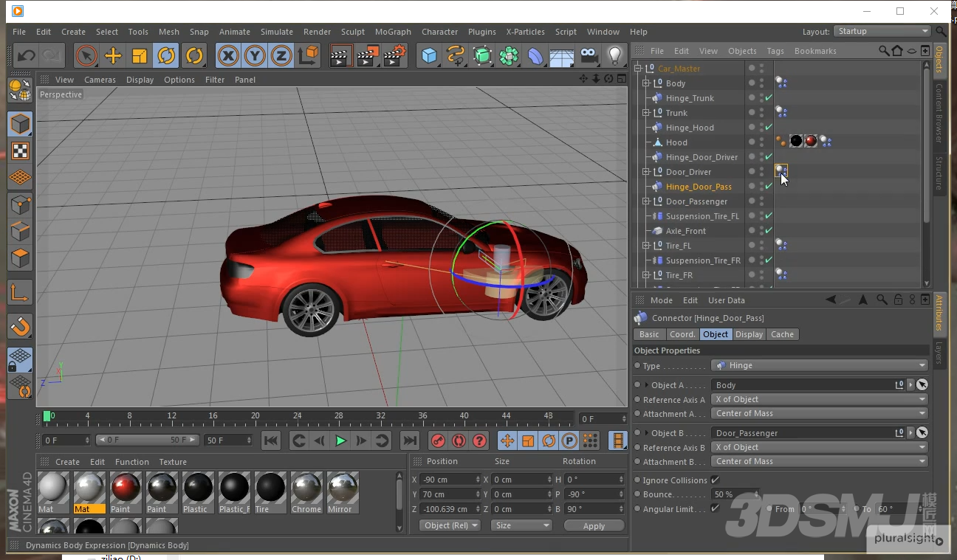Enable Snap magnet icon

click(x=20, y=326)
